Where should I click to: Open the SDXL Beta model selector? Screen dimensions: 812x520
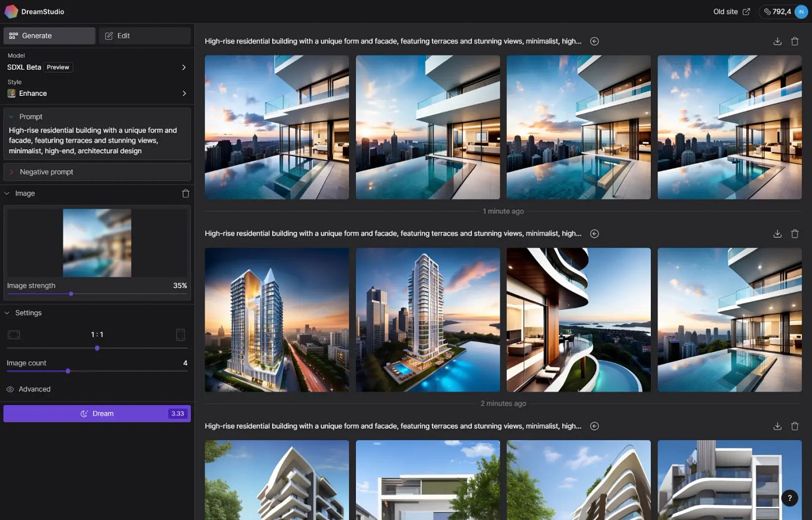pos(97,67)
